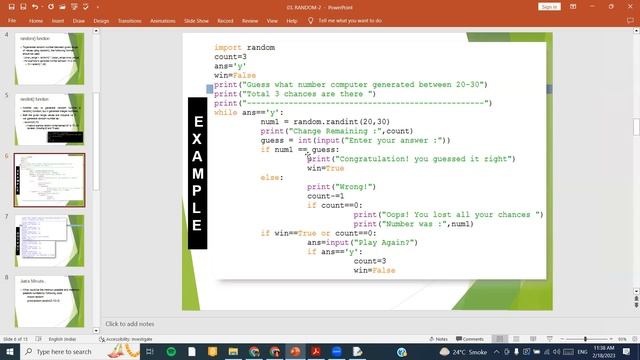This screenshot has width=640, height=360.
Task: Select slide 5 thumbnail in the panel
Action: (x=49, y=119)
